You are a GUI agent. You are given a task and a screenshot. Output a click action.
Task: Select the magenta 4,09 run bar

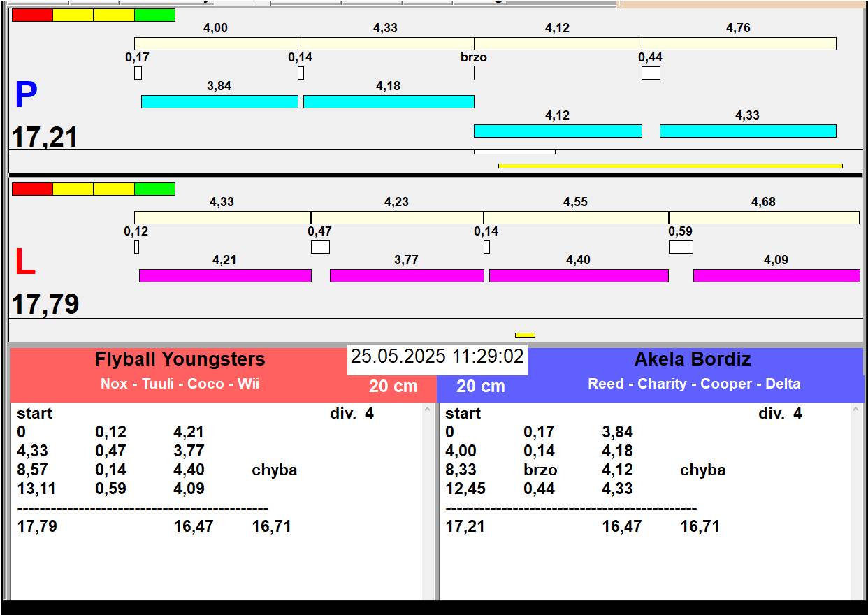click(776, 275)
